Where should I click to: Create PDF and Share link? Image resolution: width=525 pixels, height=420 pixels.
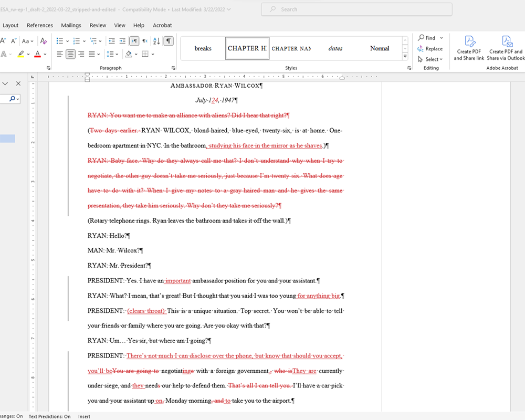[469, 48]
